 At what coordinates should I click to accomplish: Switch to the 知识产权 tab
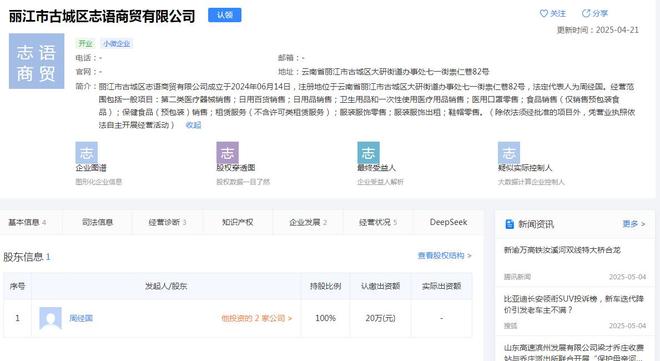[237, 222]
